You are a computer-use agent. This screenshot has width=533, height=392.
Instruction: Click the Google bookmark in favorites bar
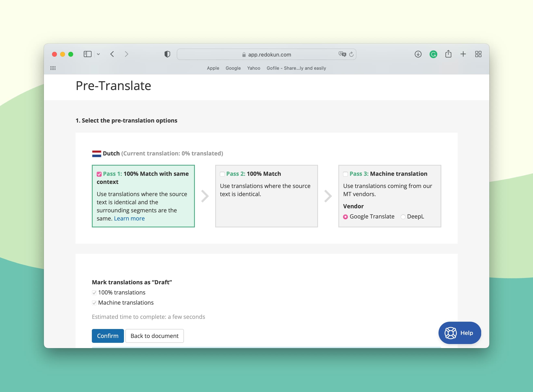[x=233, y=68]
